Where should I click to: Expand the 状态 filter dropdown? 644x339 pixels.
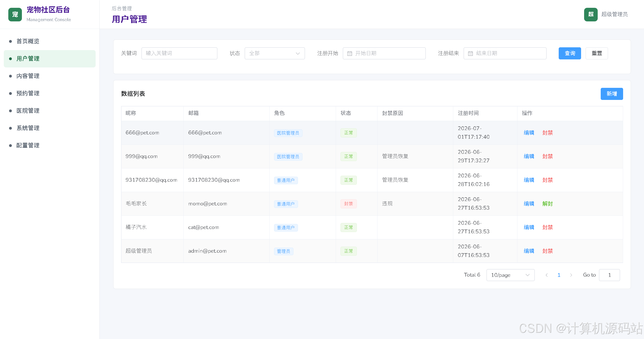[275, 53]
